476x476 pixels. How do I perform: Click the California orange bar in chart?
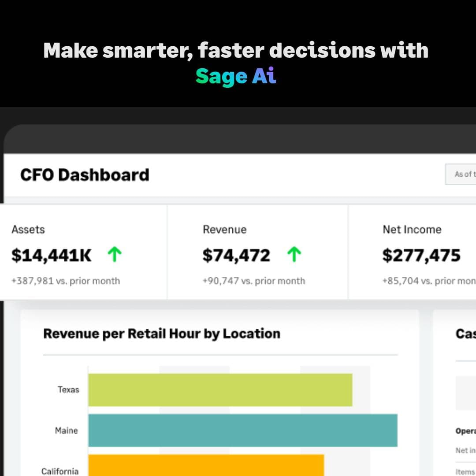(x=206, y=465)
